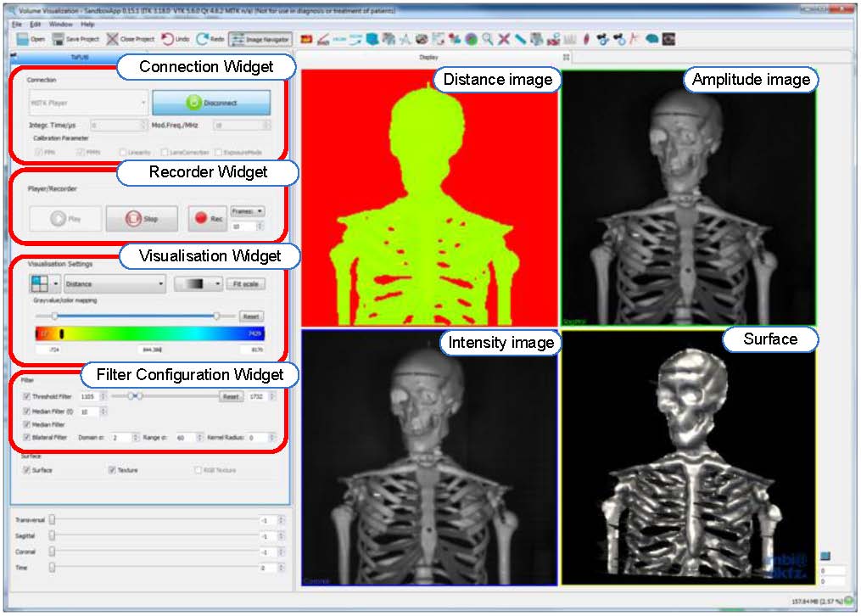The height and width of the screenshot is (616, 861).
Task: Open the Edit menu
Action: [35, 25]
